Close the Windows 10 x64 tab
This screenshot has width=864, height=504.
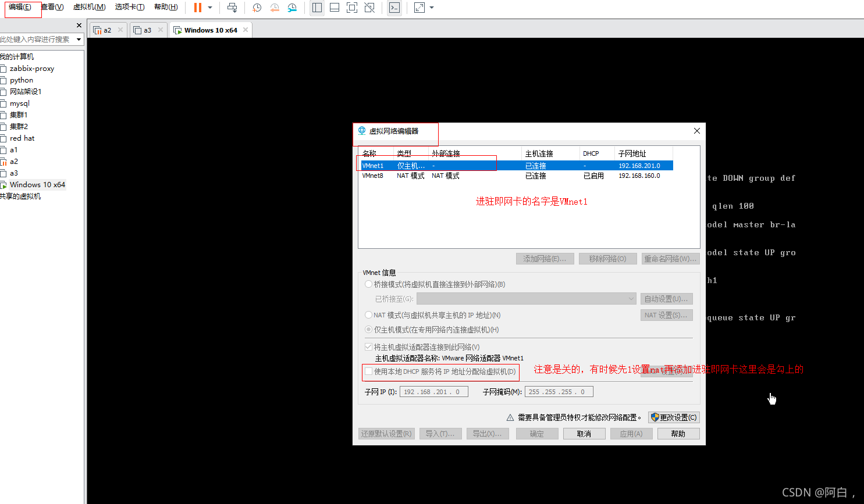point(246,30)
